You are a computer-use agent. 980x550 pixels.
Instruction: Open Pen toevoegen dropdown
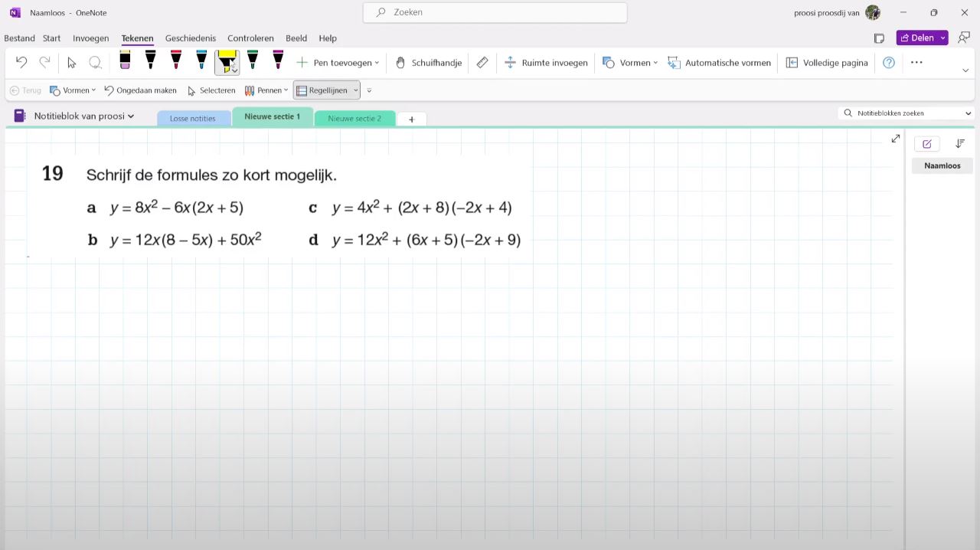[338, 63]
